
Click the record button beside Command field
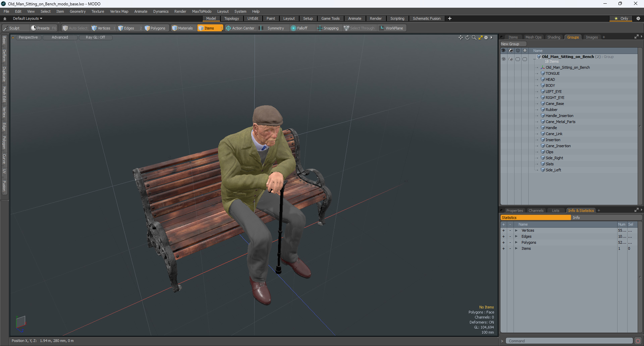[x=638, y=341]
